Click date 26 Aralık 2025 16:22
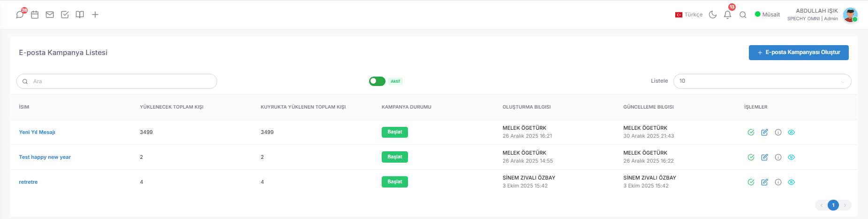The height and width of the screenshot is (219, 868). click(x=649, y=161)
